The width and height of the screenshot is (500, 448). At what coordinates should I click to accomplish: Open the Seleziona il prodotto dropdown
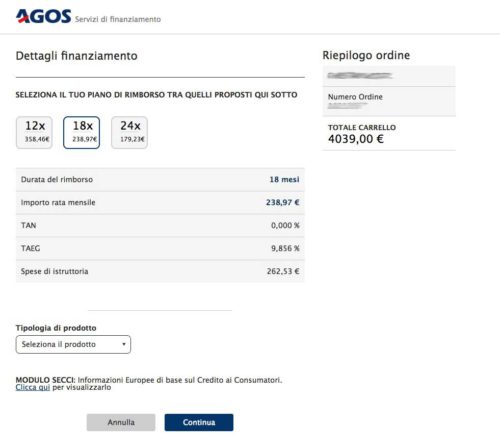[73, 344]
